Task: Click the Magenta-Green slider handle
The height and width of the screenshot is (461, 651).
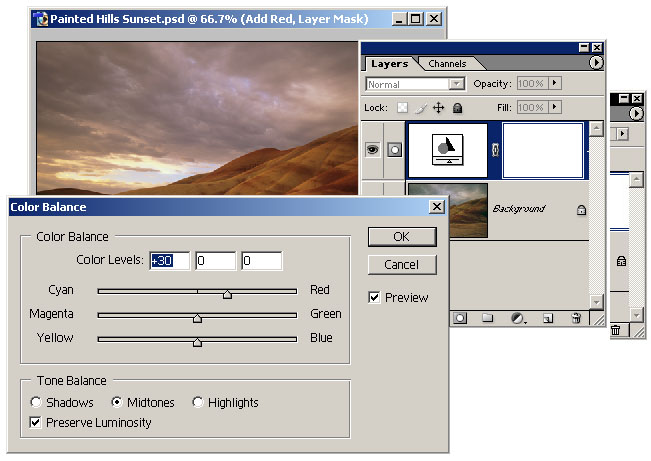Action: (198, 319)
